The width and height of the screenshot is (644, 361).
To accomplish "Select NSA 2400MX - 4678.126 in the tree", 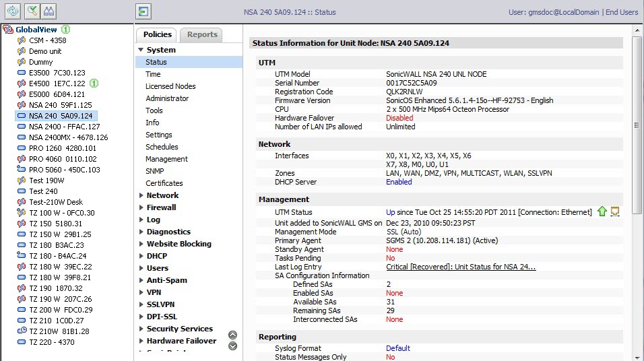I will coord(69,137).
